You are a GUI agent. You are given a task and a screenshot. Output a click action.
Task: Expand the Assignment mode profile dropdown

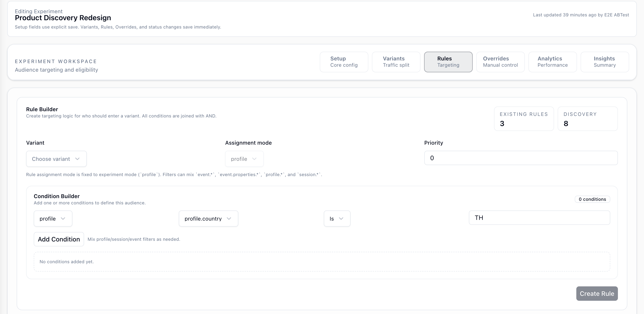244,159
